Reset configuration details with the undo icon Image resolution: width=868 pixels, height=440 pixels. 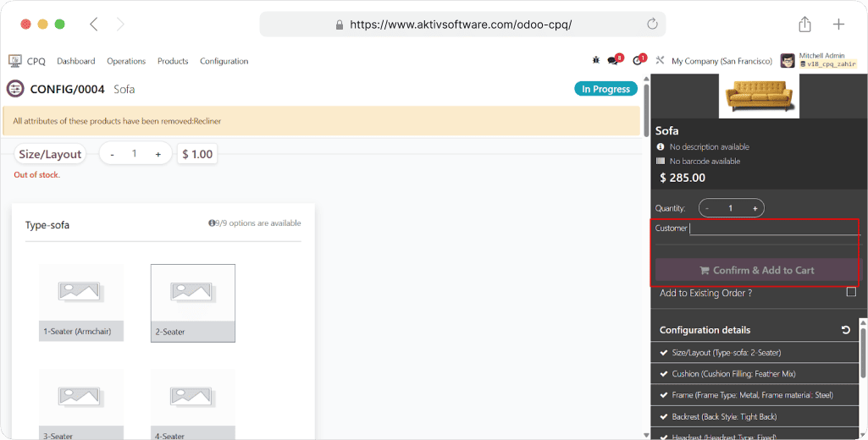pyautogui.click(x=845, y=330)
